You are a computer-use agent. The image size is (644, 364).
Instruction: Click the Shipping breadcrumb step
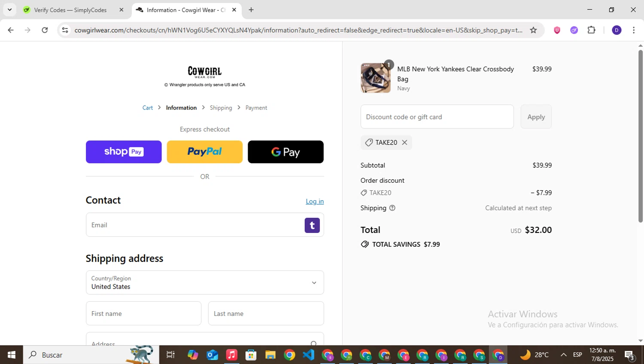click(221, 107)
